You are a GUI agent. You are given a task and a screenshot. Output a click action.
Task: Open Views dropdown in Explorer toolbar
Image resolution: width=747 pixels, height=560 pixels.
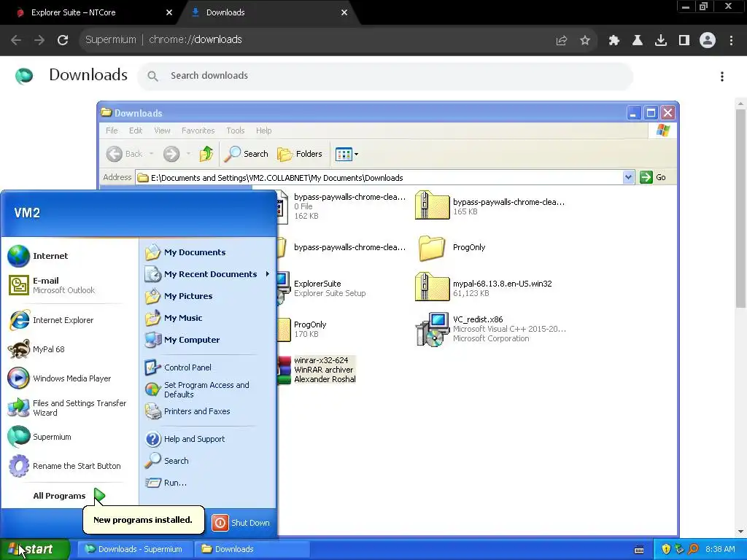coord(347,154)
